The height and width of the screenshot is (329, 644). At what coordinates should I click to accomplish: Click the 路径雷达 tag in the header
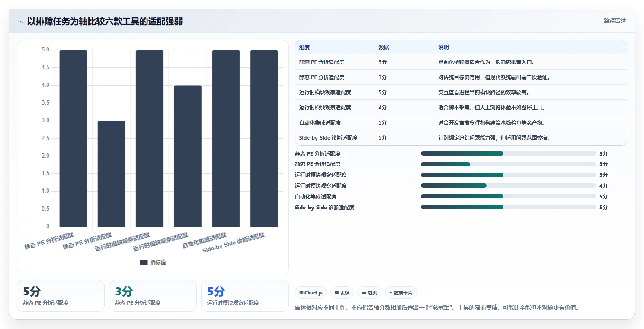point(615,21)
